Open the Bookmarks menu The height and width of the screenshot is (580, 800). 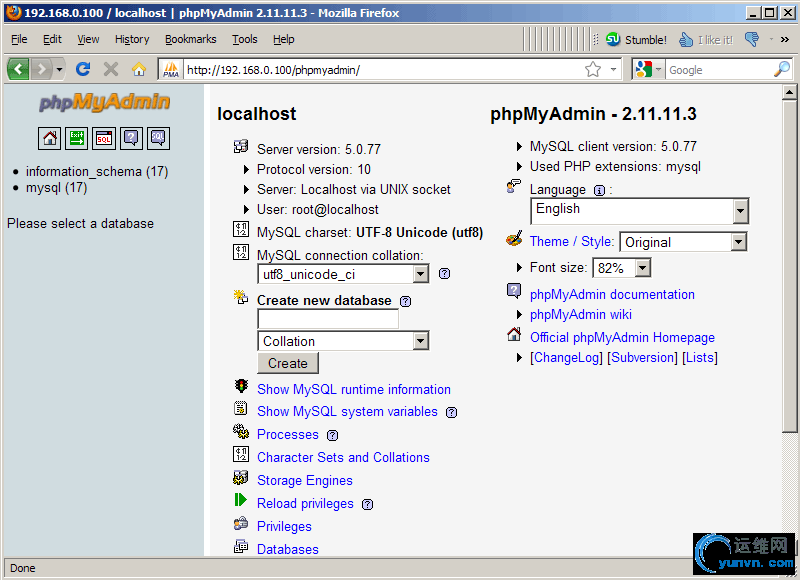[190, 39]
